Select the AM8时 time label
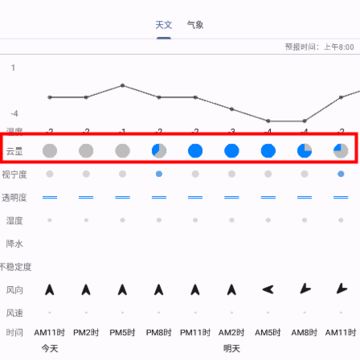This screenshot has height=360, width=360. 304,333
